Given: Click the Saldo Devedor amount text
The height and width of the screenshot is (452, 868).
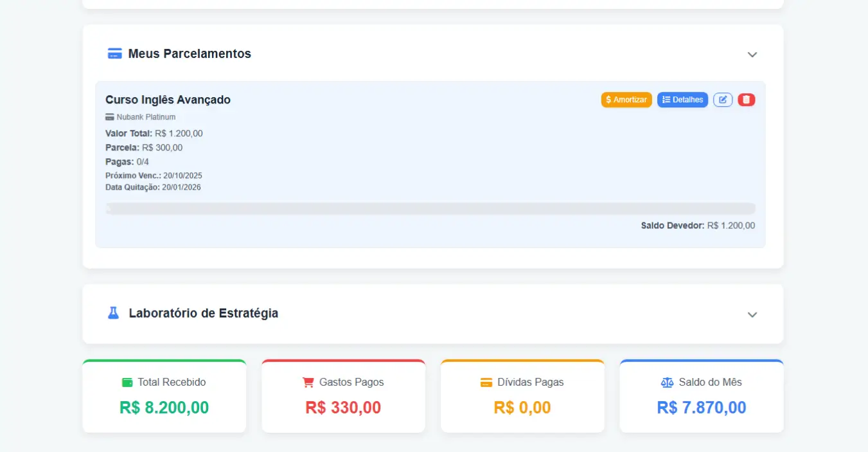Looking at the screenshot, I should (731, 225).
